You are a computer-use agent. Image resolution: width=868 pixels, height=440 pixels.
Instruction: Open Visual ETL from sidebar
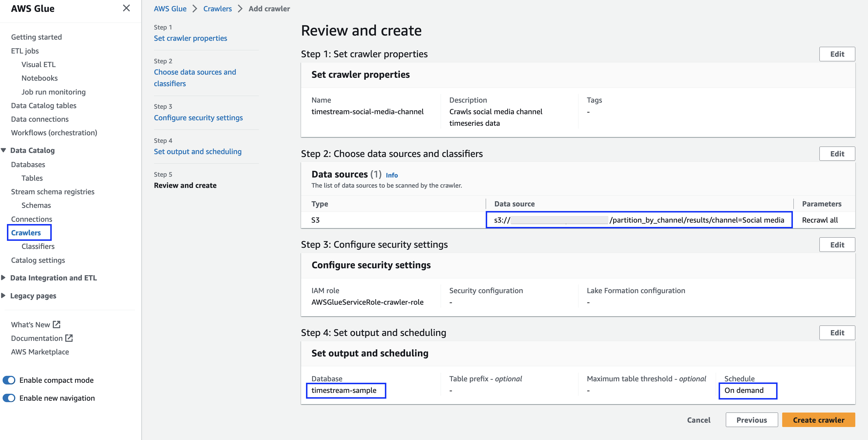click(x=38, y=64)
